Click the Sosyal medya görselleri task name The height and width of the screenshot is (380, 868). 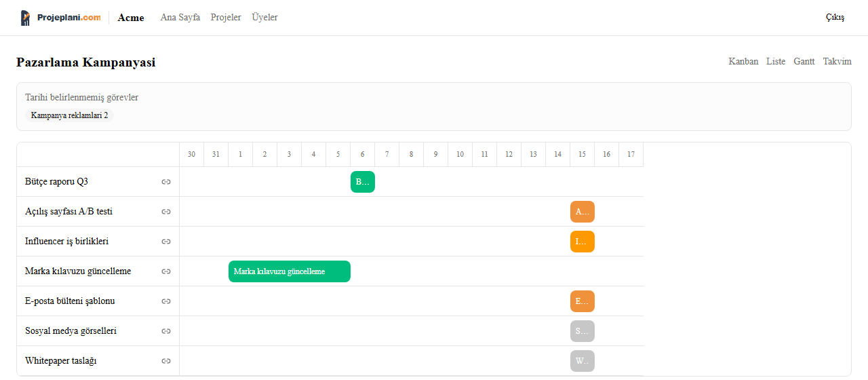[71, 331]
